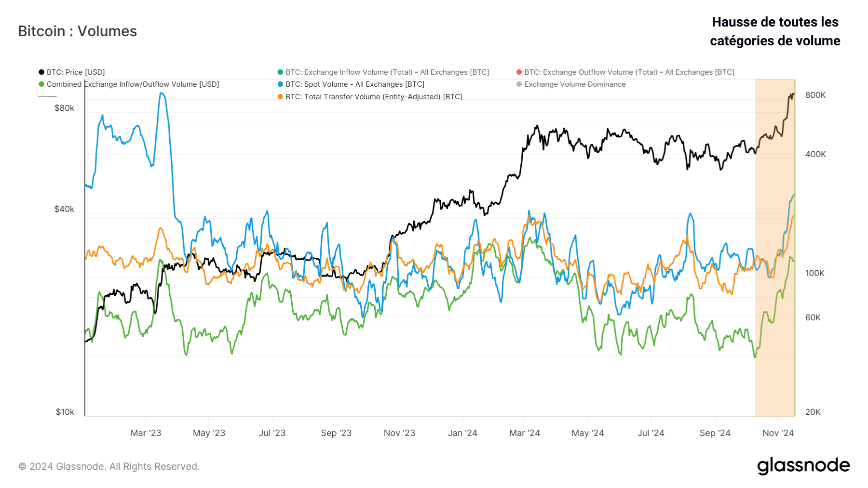Click the black BTC Price legend dot
The height and width of the screenshot is (488, 868).
[41, 72]
